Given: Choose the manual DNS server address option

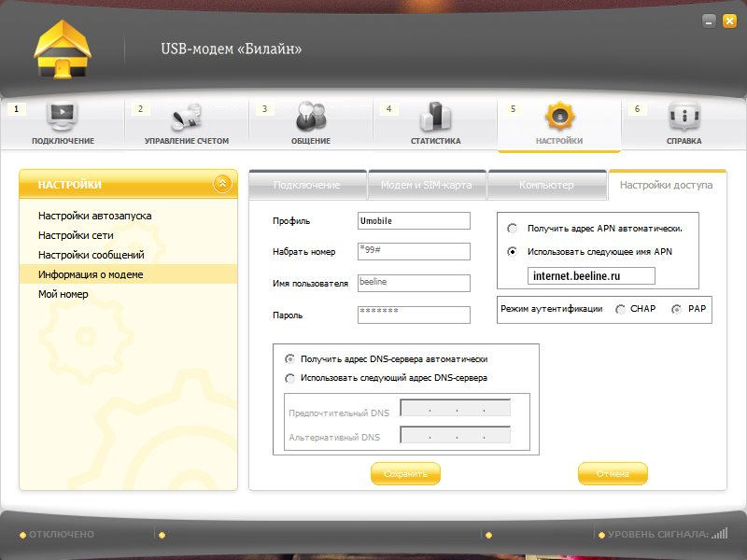Looking at the screenshot, I should pyautogui.click(x=290, y=378).
